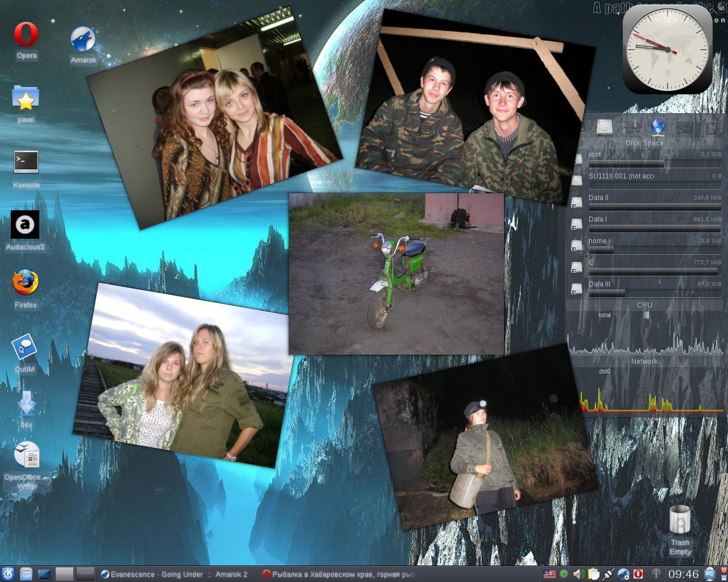This screenshot has width=728, height=582.
Task: Open the volume control in the tray
Action: [x=578, y=574]
